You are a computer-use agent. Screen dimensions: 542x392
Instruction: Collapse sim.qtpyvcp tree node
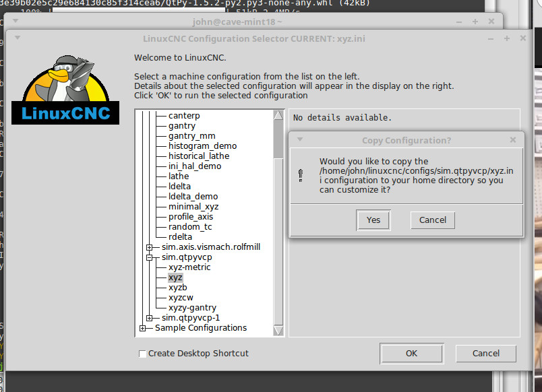point(150,257)
